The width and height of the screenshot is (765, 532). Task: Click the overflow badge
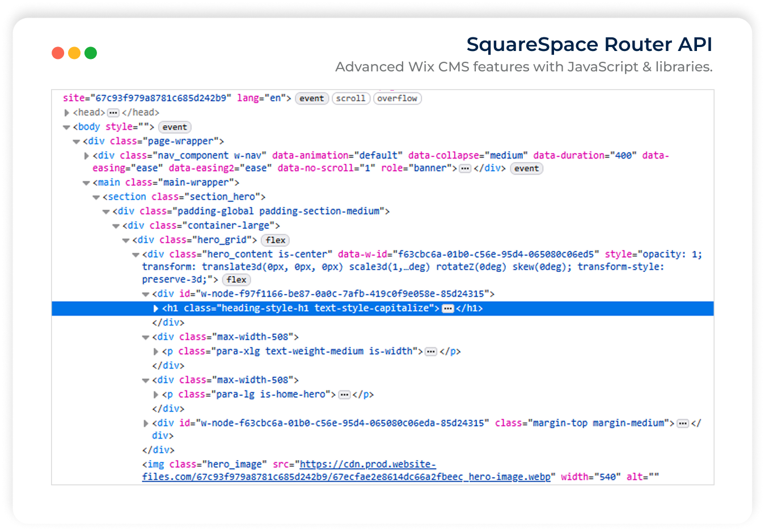pyautogui.click(x=397, y=99)
